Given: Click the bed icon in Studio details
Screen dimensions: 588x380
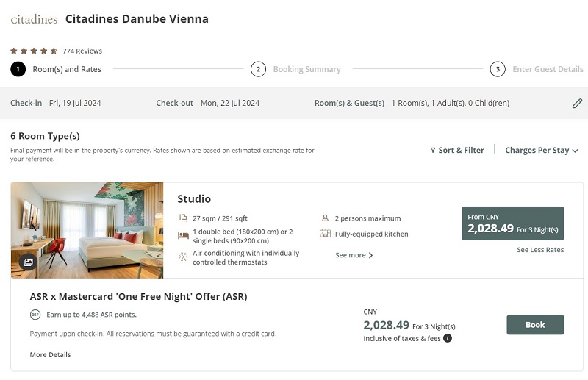Looking at the screenshot, I should pos(183,236).
